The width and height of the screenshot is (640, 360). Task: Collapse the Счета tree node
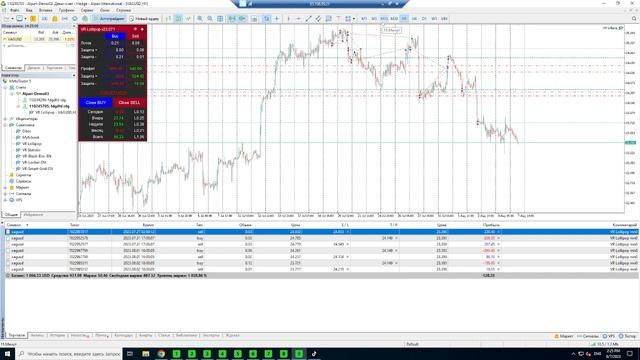(5, 87)
